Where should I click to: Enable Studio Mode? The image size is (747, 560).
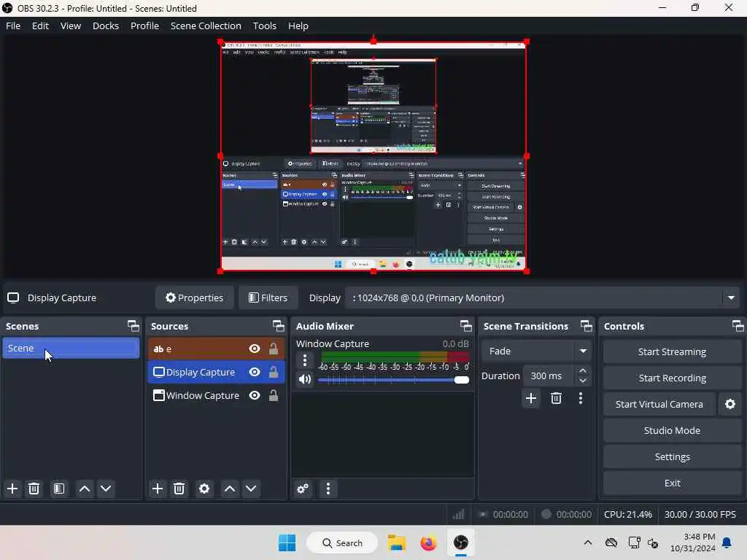pyautogui.click(x=672, y=430)
